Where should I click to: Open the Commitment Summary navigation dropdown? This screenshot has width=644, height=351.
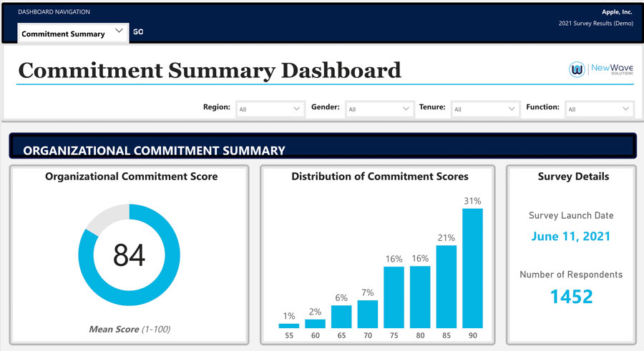(x=73, y=33)
